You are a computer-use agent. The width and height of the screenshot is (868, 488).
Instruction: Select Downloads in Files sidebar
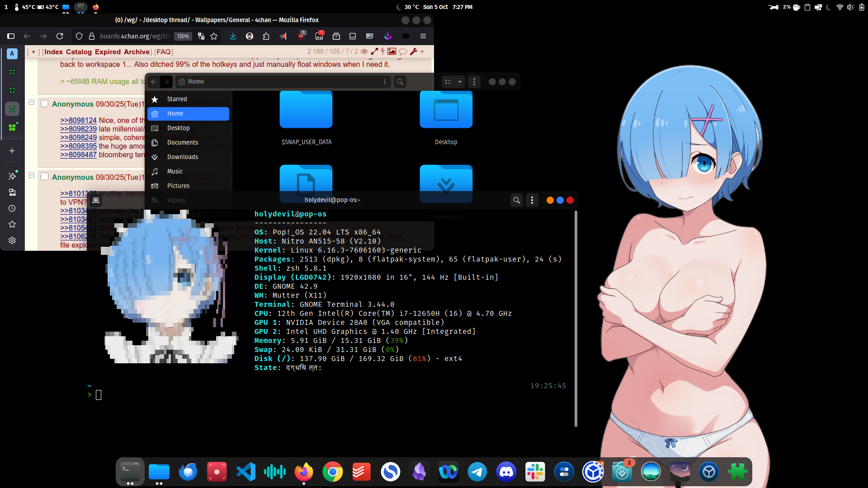click(x=182, y=157)
